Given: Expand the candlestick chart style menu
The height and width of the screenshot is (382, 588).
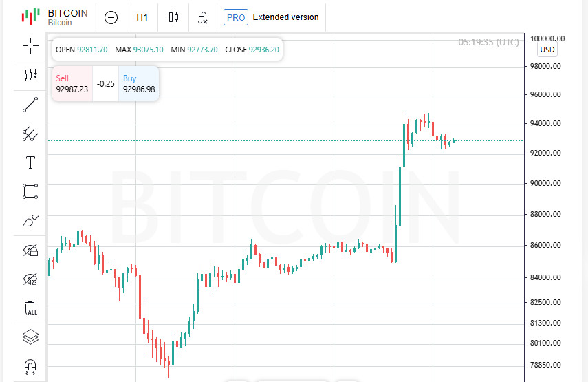Looking at the screenshot, I should pos(173,17).
